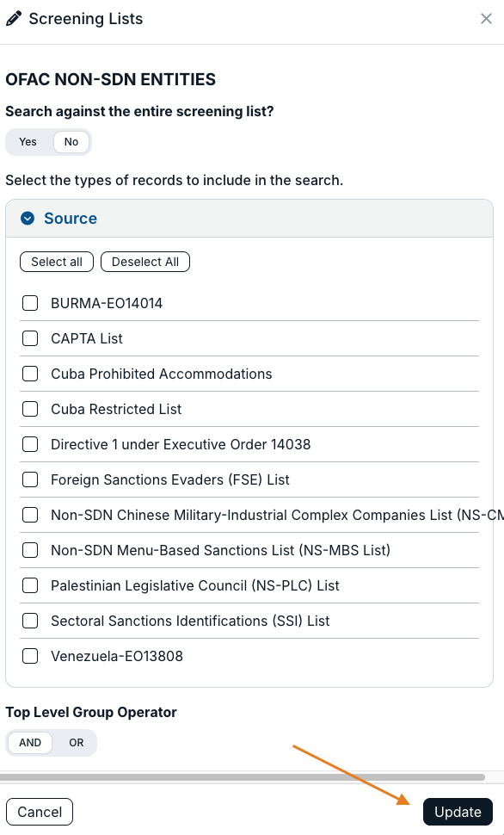
Task: Tick Cuba Prohibited Accommodations checkbox
Action: pyautogui.click(x=30, y=374)
